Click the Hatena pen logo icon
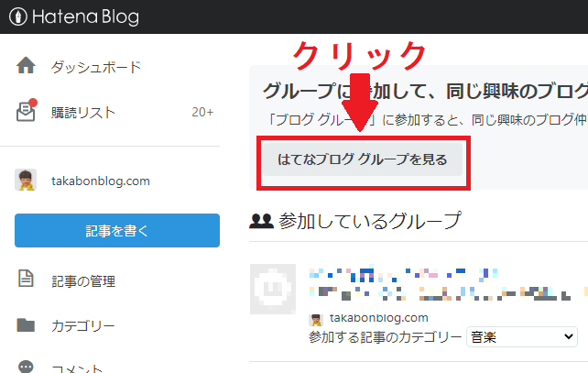 pyautogui.click(x=18, y=16)
